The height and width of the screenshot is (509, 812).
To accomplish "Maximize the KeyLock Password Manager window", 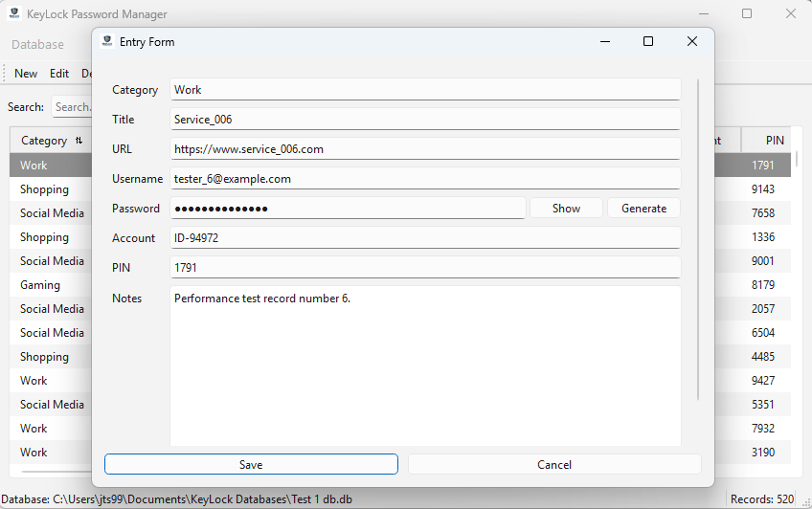I will tap(747, 13).
